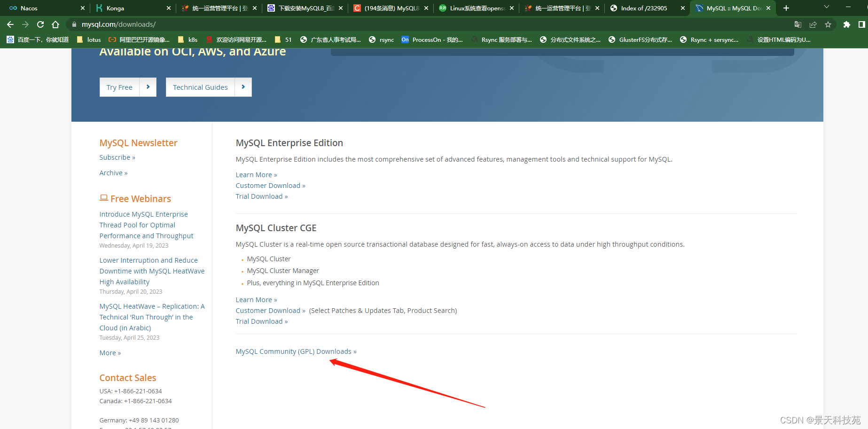Close the Nacos tab
This screenshot has width=868, height=429.
click(83, 8)
